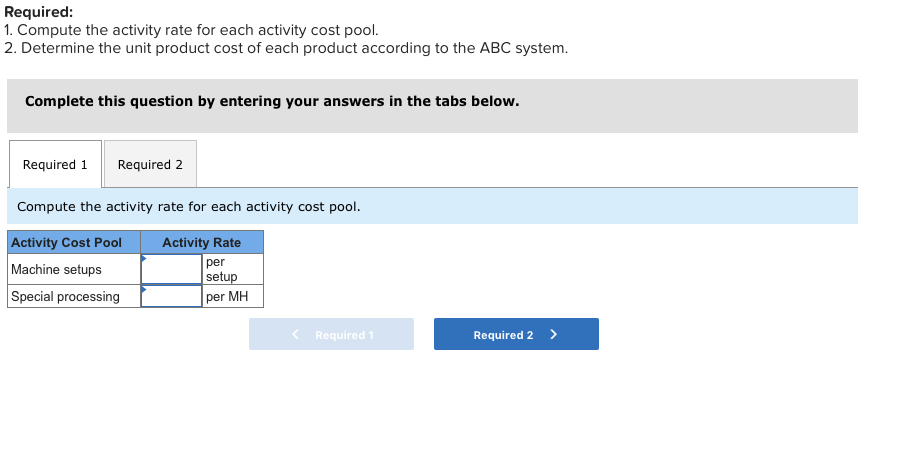Click the Machine setups activity rate field
The height and width of the screenshot is (471, 917).
coord(172,270)
